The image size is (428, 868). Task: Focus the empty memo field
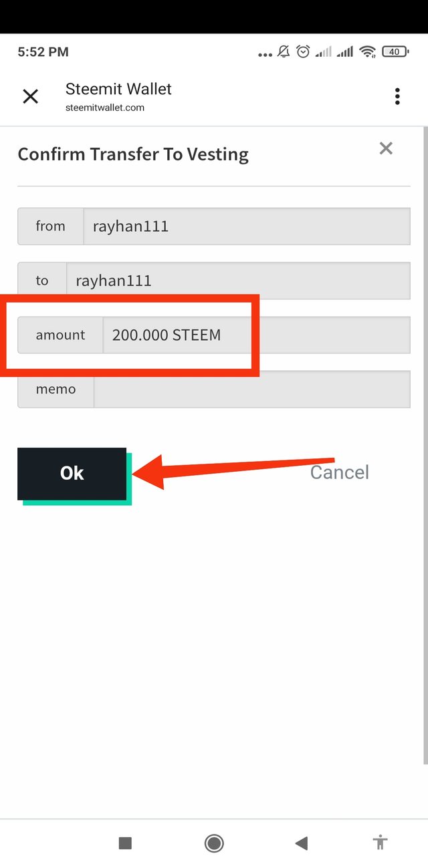pyautogui.click(x=251, y=389)
